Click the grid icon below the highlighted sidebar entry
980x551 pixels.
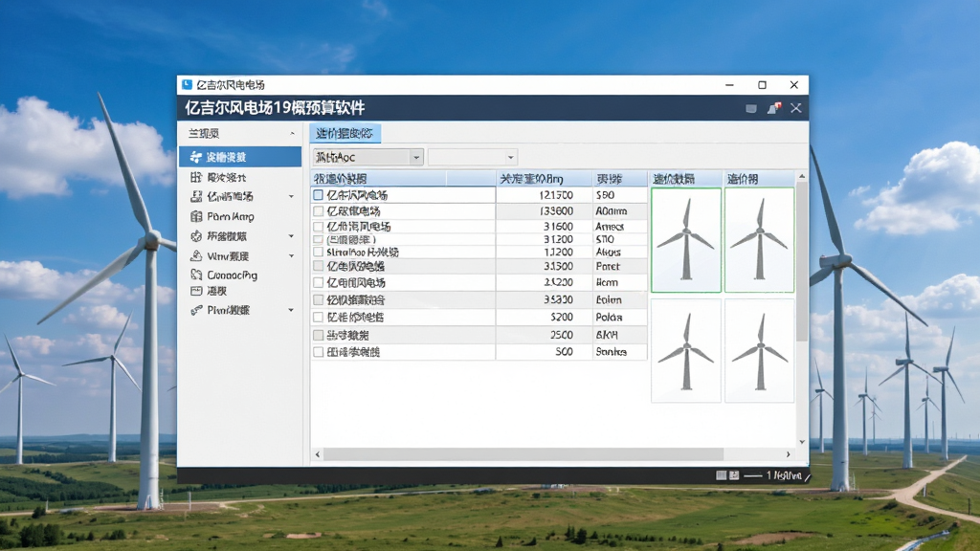(x=196, y=177)
